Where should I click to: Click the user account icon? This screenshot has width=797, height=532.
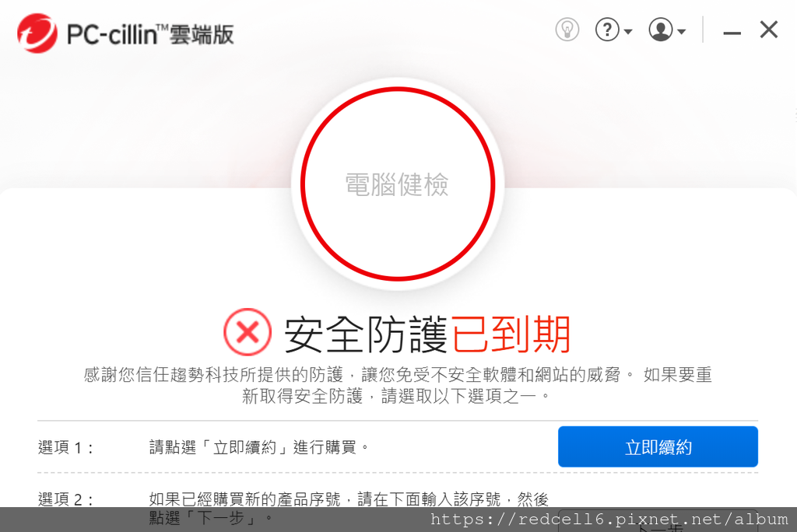(660, 30)
